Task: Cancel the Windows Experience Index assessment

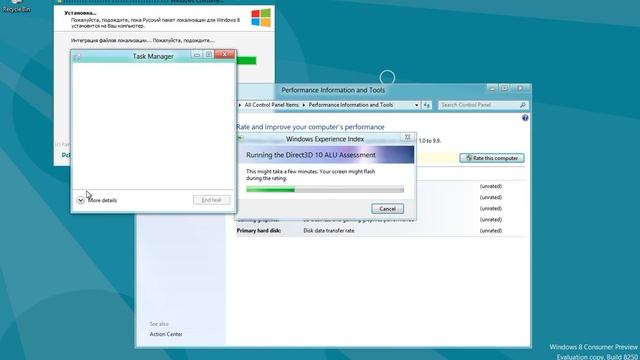Action: [387, 209]
